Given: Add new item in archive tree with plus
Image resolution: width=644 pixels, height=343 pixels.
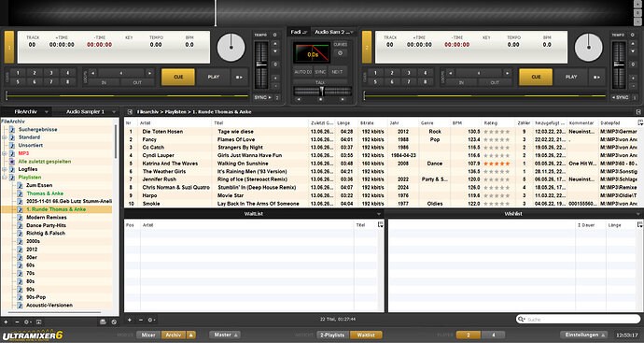Looking at the screenshot, I should (6, 322).
